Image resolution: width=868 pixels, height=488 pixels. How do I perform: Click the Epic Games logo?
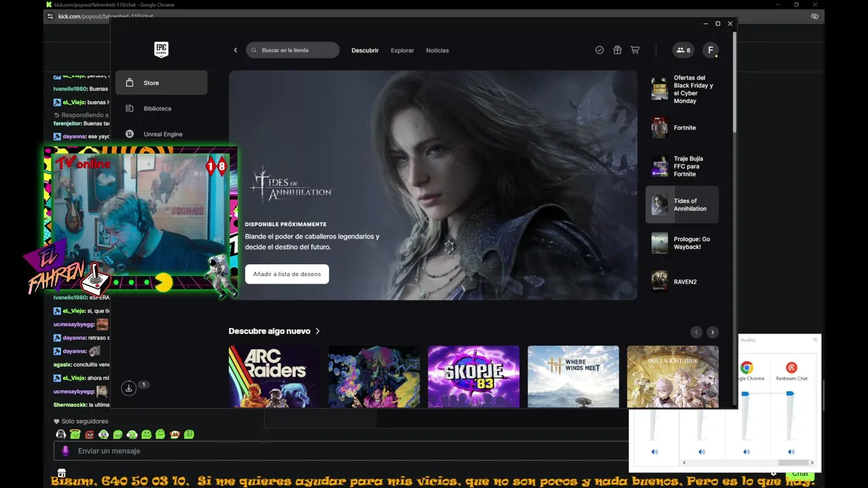pos(161,49)
